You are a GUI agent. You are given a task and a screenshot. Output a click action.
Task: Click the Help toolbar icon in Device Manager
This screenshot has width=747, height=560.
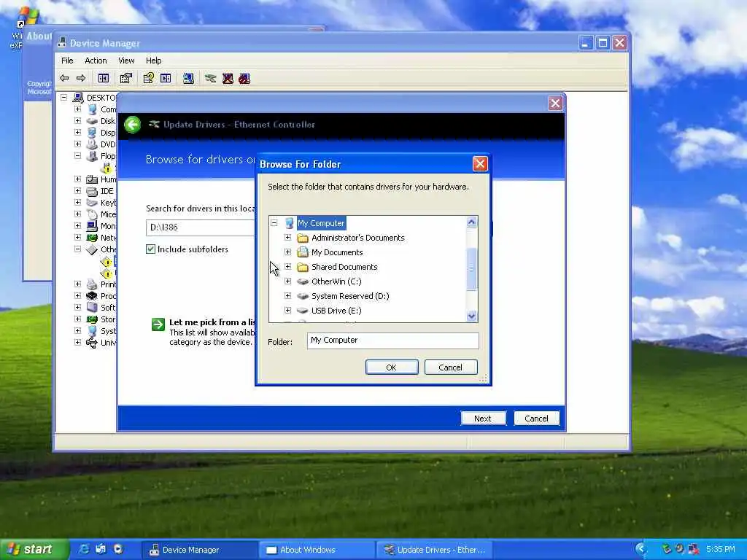pyautogui.click(x=149, y=78)
